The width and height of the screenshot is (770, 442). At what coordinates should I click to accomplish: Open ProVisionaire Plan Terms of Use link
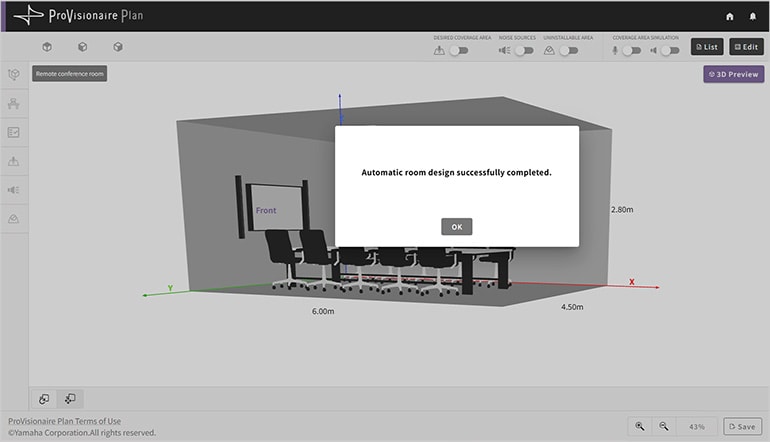64,421
